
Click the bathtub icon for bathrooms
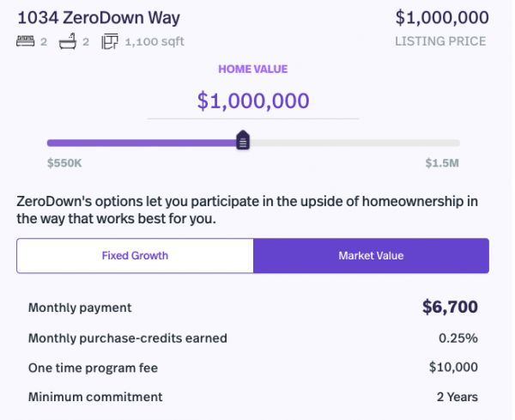pos(68,41)
